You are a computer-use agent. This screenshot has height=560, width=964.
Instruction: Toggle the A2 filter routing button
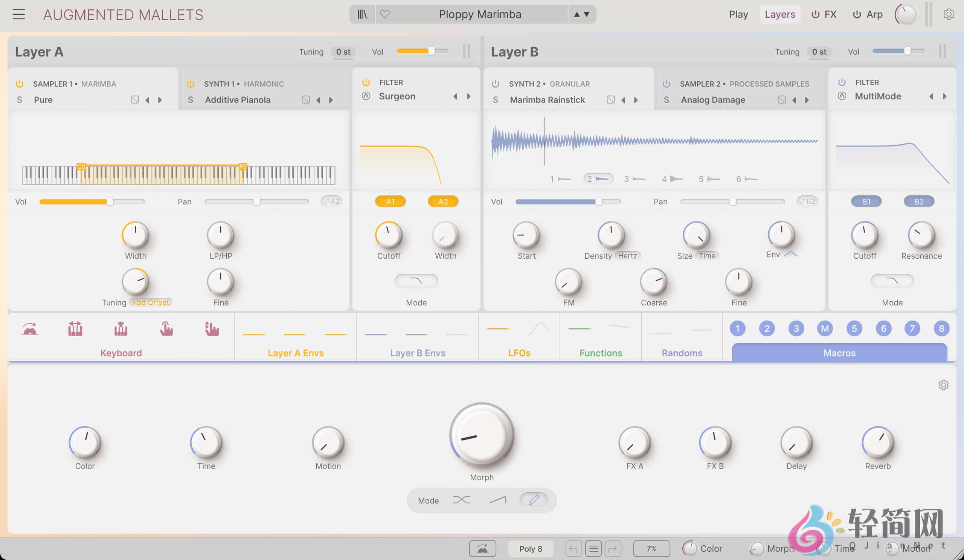tap(442, 201)
